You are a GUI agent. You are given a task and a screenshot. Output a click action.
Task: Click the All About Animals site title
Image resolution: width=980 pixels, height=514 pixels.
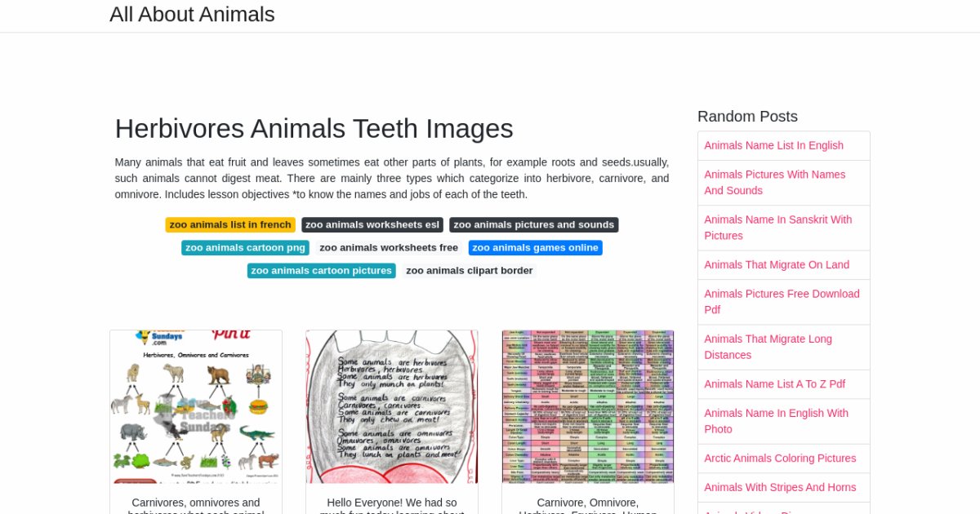[x=192, y=15]
